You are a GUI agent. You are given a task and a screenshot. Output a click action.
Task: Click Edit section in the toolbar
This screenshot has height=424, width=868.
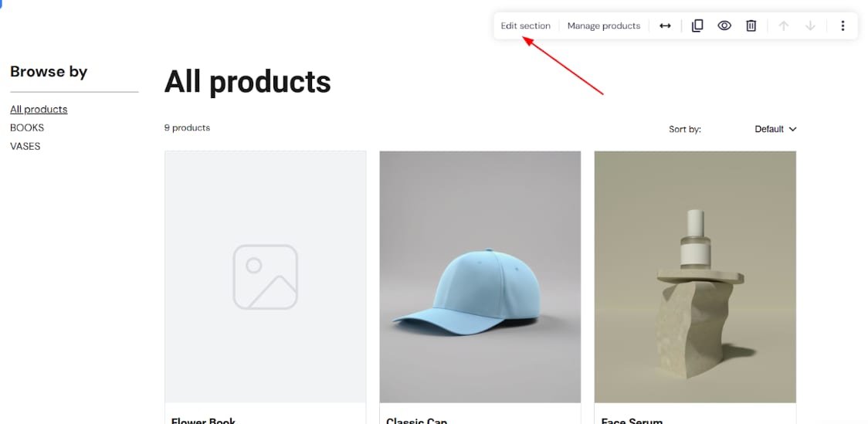click(525, 25)
